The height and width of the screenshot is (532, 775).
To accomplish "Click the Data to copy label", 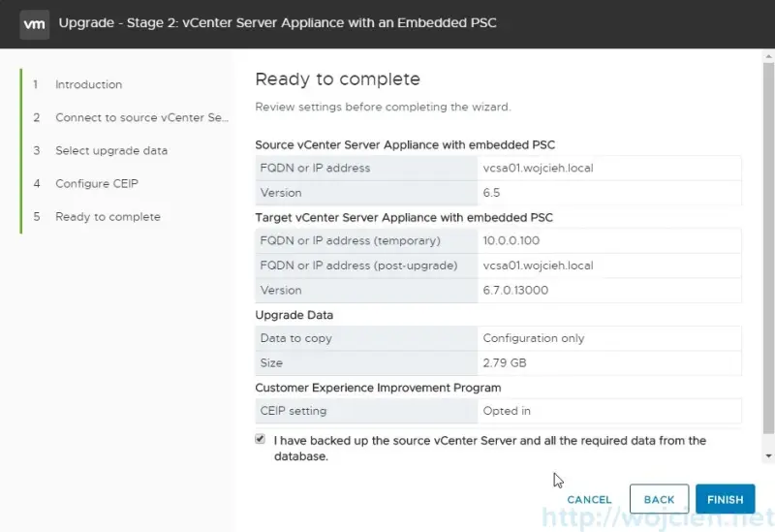I will click(x=296, y=338).
